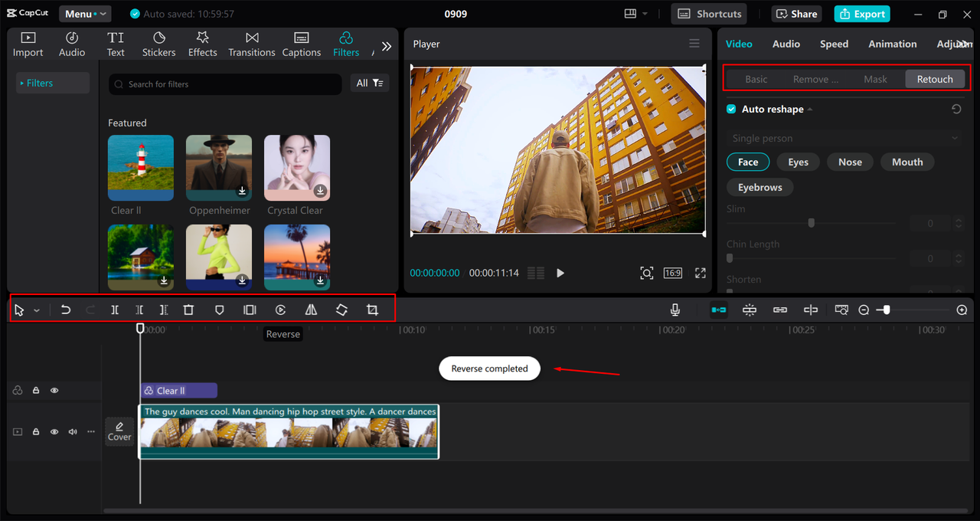Viewport: 980px width, 521px height.
Task: Expand more tabs with double chevron
Action: (x=387, y=46)
